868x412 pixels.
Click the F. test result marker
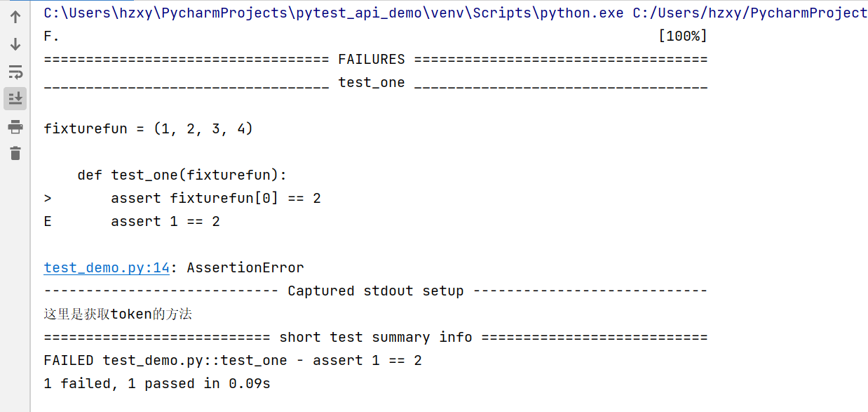coord(49,36)
